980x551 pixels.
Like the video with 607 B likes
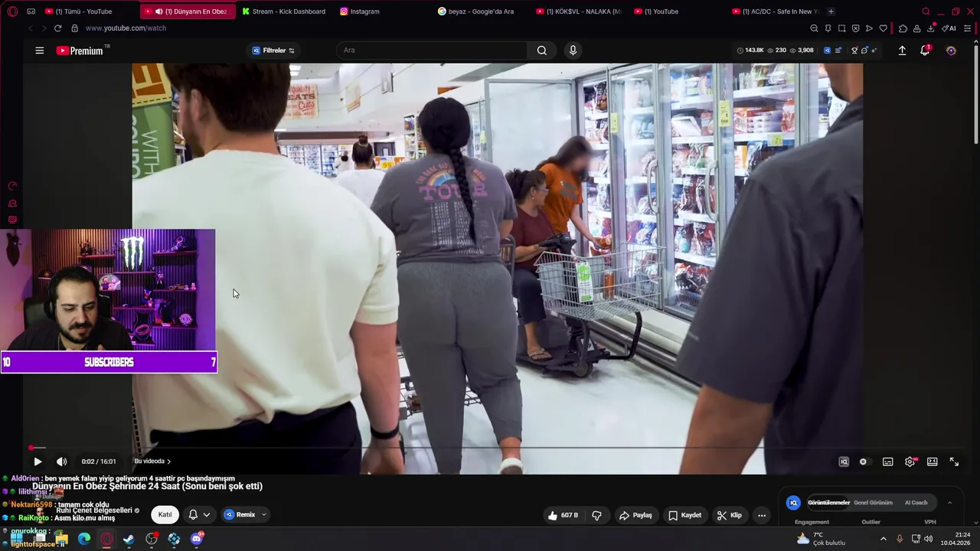point(563,515)
